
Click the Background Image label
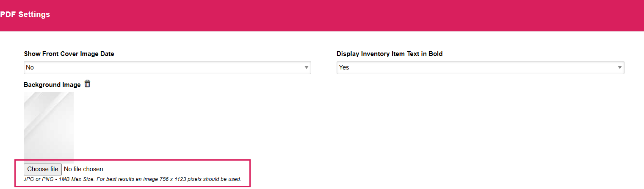(52, 85)
